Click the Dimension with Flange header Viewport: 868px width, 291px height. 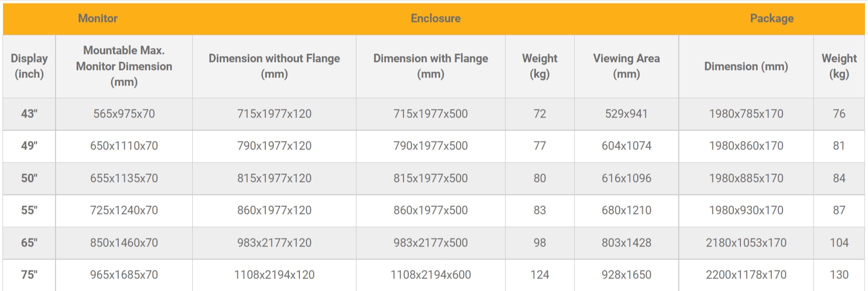430,66
